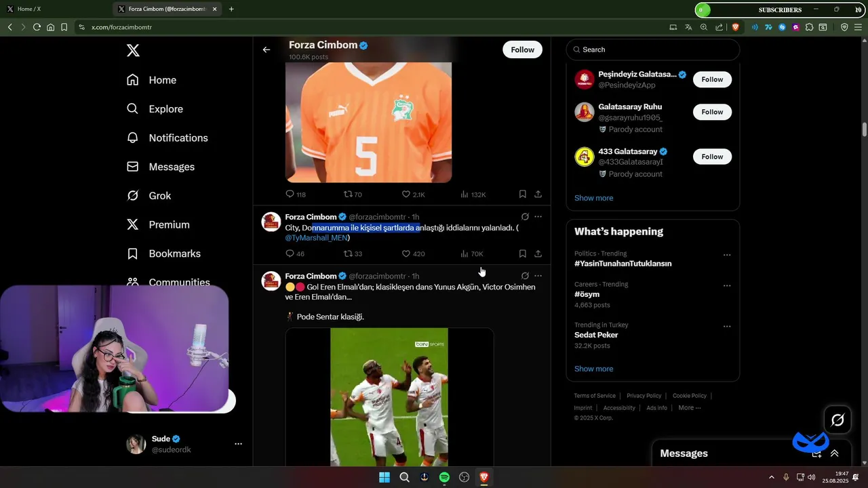Open Notifications in the sidebar
Image resolution: width=868 pixels, height=488 pixels.
[x=167, y=138]
